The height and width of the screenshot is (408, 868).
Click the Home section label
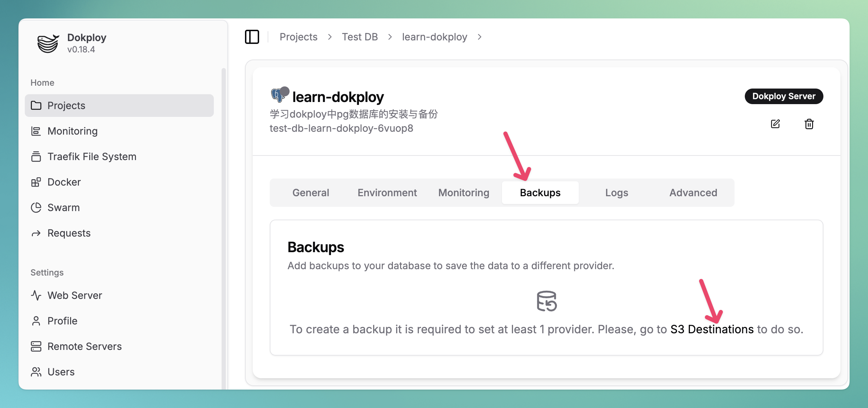tap(42, 83)
